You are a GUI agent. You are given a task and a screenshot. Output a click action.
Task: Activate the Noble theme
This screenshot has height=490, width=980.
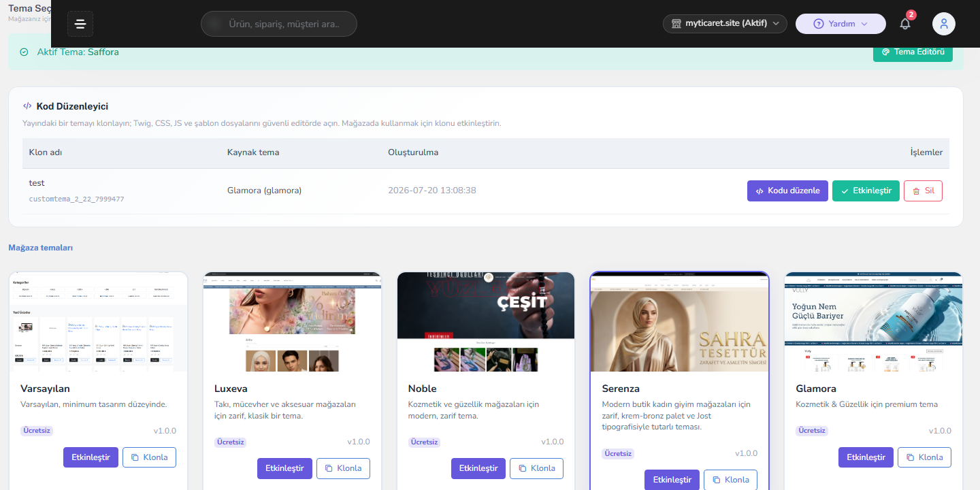point(478,468)
